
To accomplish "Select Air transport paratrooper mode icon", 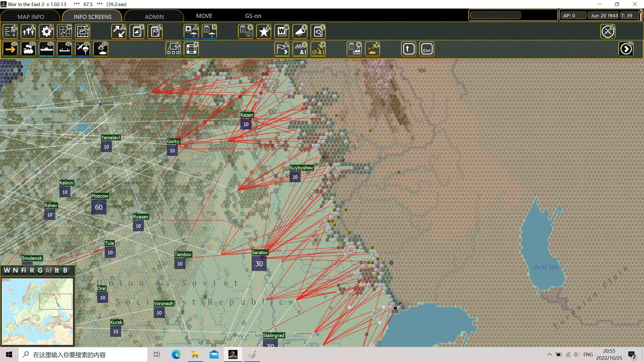I will click(x=83, y=49).
